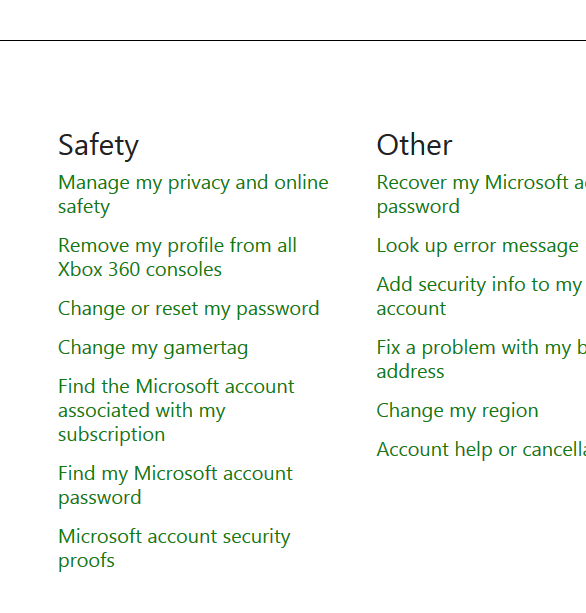This screenshot has width=586, height=613.
Task: Open 'Remove my profile from all Xbox 360 consoles'
Action: pos(177,257)
